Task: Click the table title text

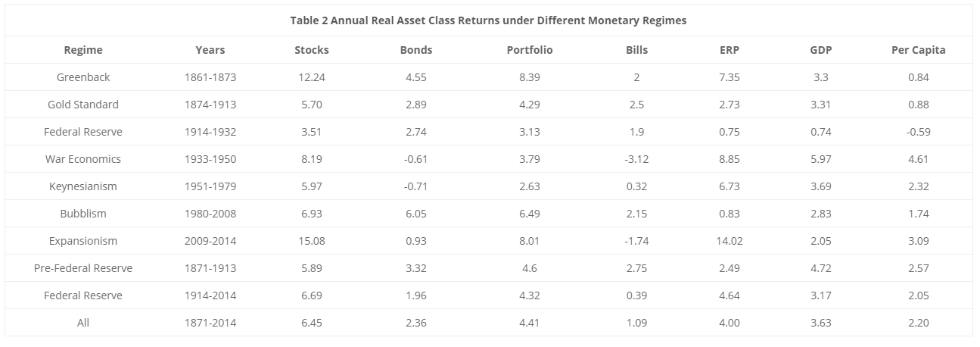Action: 488,20
